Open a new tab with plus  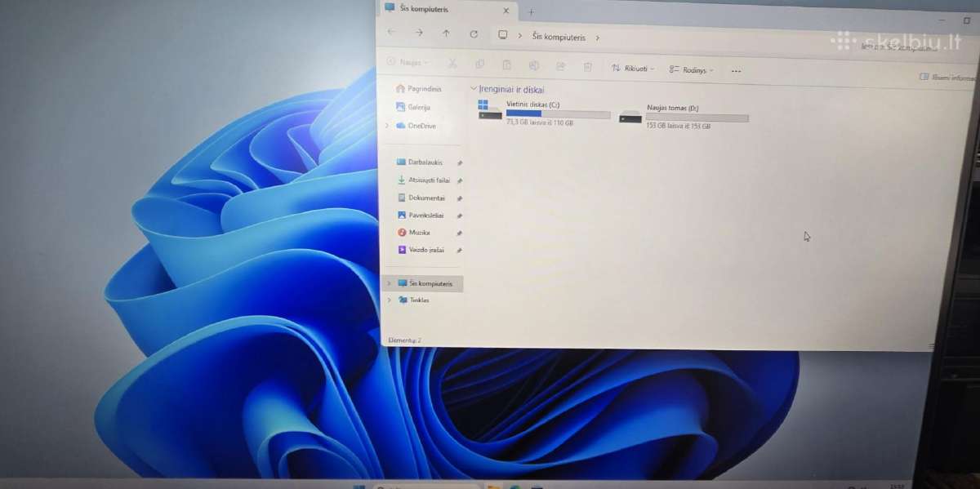[x=531, y=11]
